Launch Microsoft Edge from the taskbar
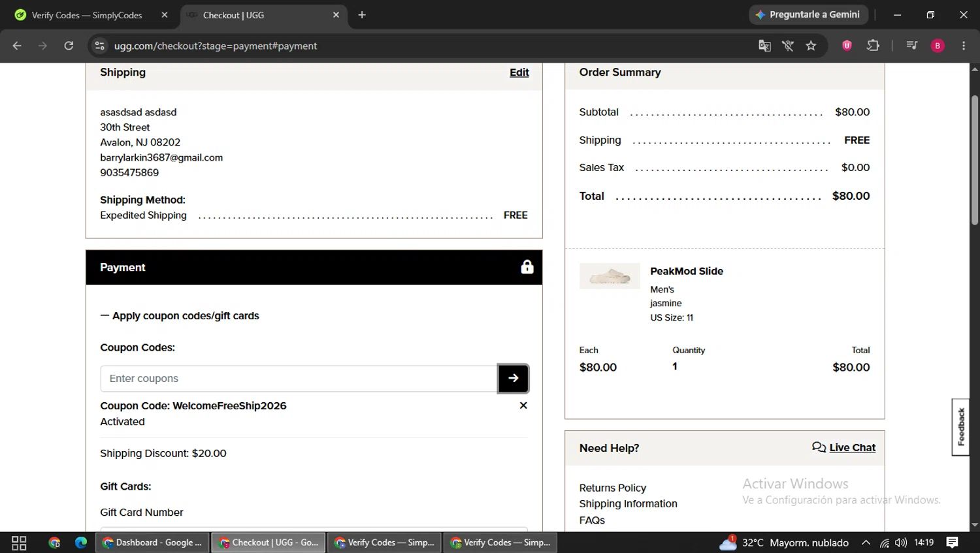This screenshot has width=980, height=553. (81, 543)
